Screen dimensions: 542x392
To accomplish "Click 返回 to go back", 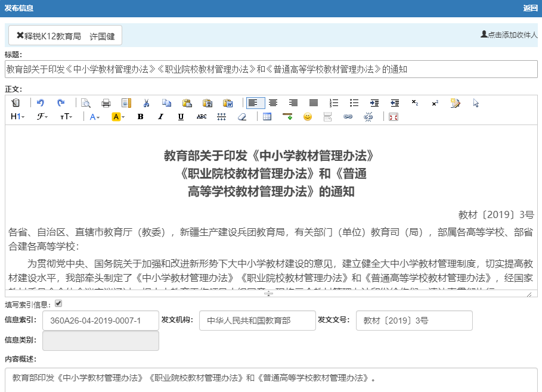I will (529, 8).
